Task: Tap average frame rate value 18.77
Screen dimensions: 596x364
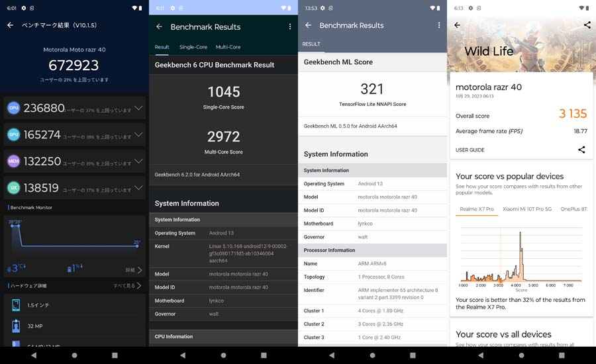Action: (580, 131)
